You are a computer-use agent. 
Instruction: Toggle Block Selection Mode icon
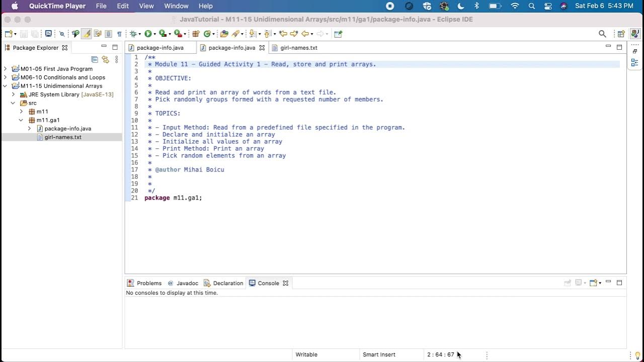click(108, 34)
